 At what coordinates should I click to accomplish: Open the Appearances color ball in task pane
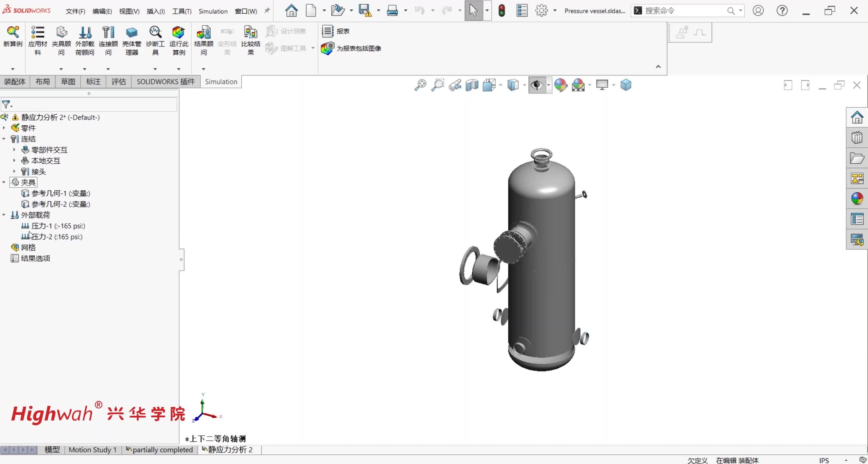856,198
